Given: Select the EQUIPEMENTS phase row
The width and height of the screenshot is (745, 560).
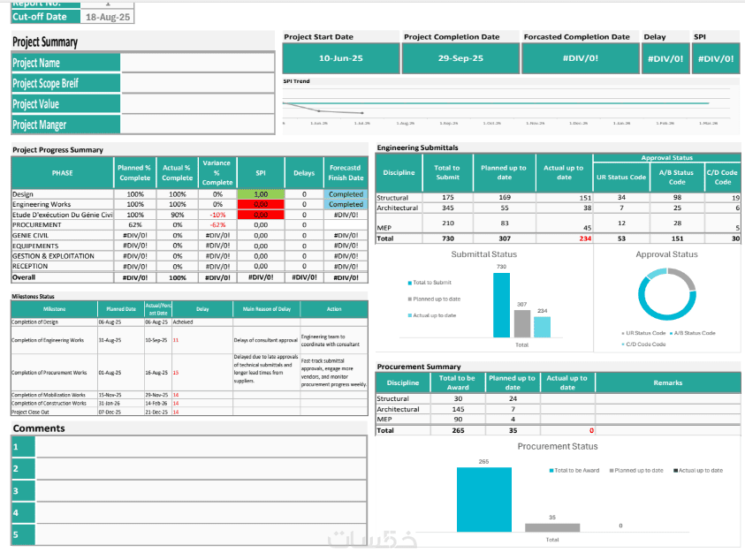Looking at the screenshot, I should pos(190,246).
